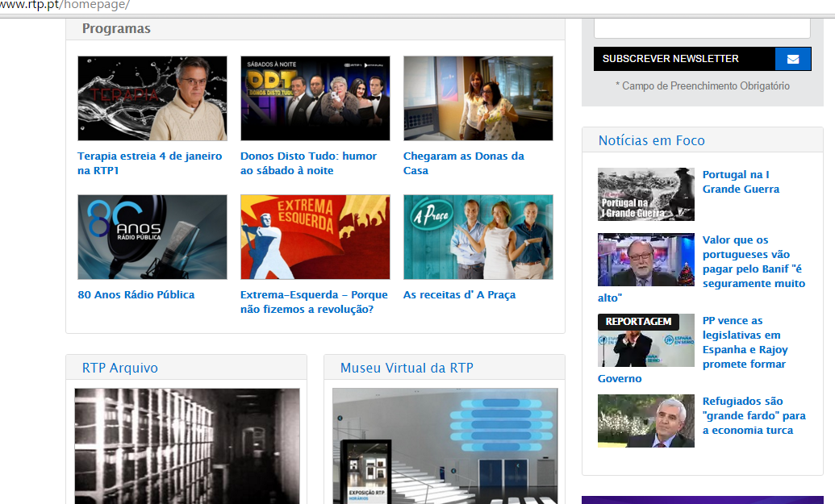Viewport: 835px width, 504px height.
Task: Follow link Portugal na I Grande Guerra
Action: 741,181
